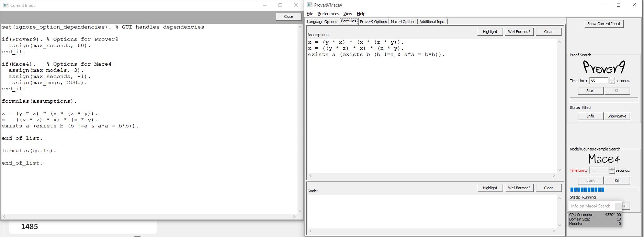Open the File menu in Prover9/Mace4
Viewport: 644px width, 237px height.
click(x=310, y=14)
